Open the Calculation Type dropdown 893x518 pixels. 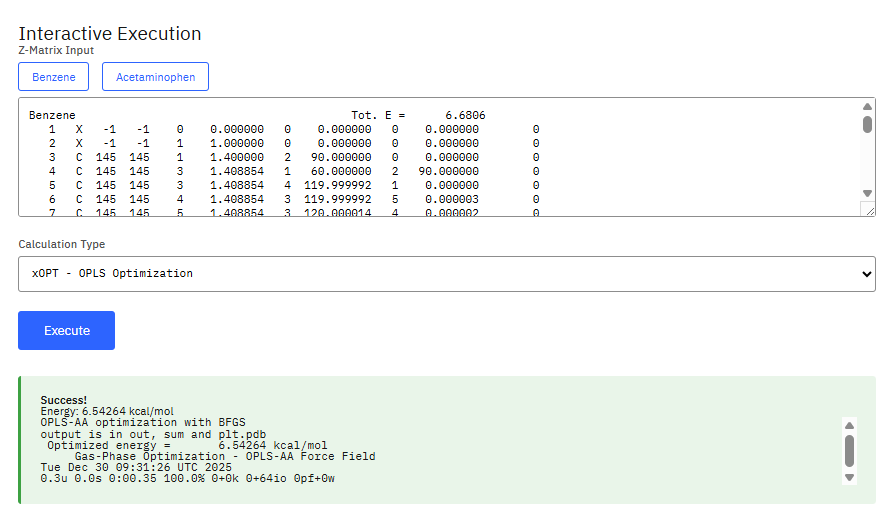(x=446, y=274)
